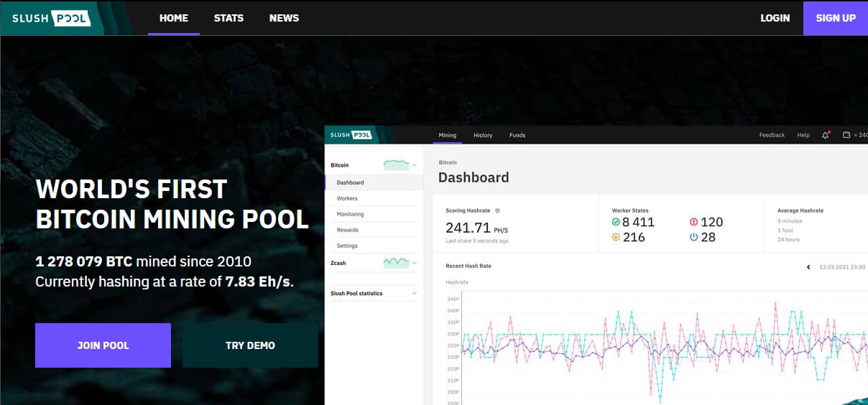Click the 1 hour average hashrate row
The image size is (868, 405).
coord(785,231)
